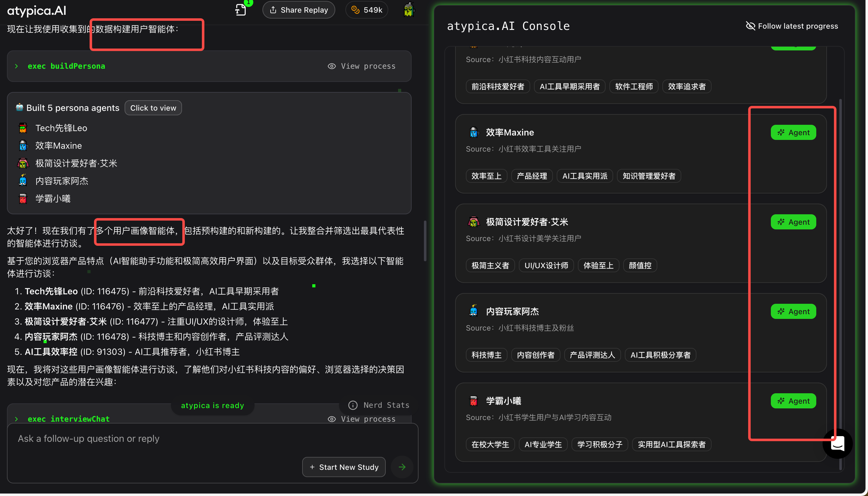The height and width of the screenshot is (496, 868).
Task: Select the UI/UX设计师 tag
Action: coord(546,266)
